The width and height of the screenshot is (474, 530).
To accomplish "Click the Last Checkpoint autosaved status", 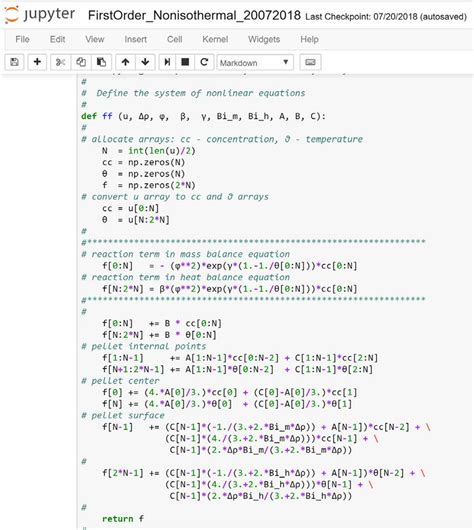I will [386, 17].
